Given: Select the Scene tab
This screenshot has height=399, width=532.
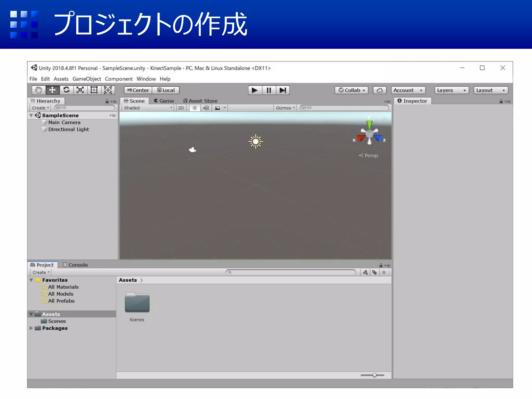Looking at the screenshot, I should (x=134, y=101).
